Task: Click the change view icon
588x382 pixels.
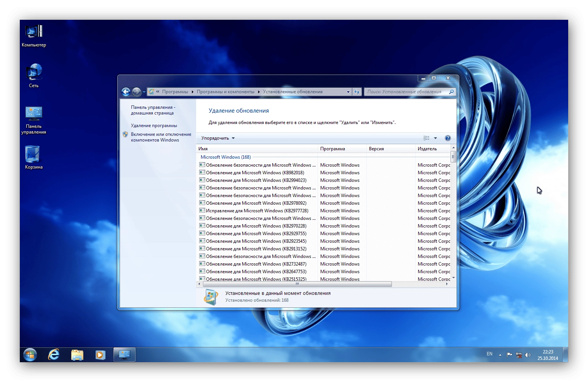Action: click(x=427, y=138)
